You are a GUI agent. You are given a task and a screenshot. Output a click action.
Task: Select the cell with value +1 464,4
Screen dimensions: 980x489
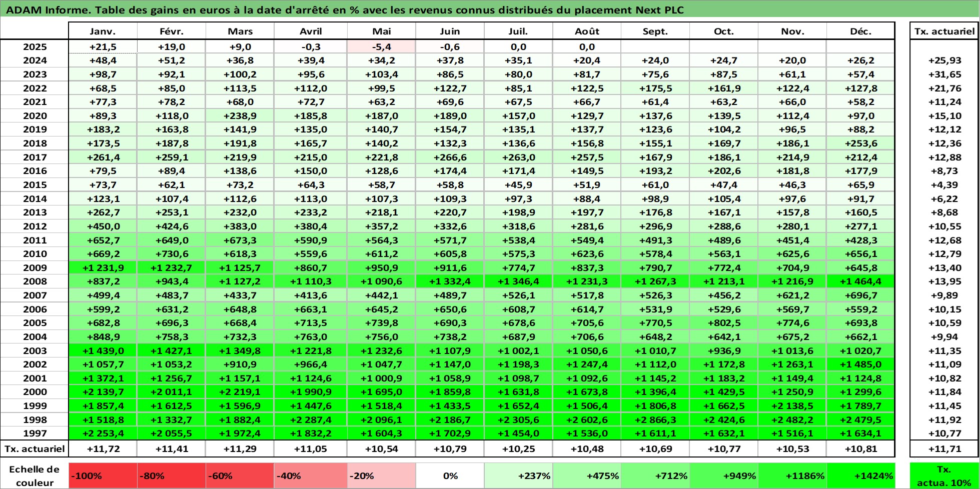860,281
